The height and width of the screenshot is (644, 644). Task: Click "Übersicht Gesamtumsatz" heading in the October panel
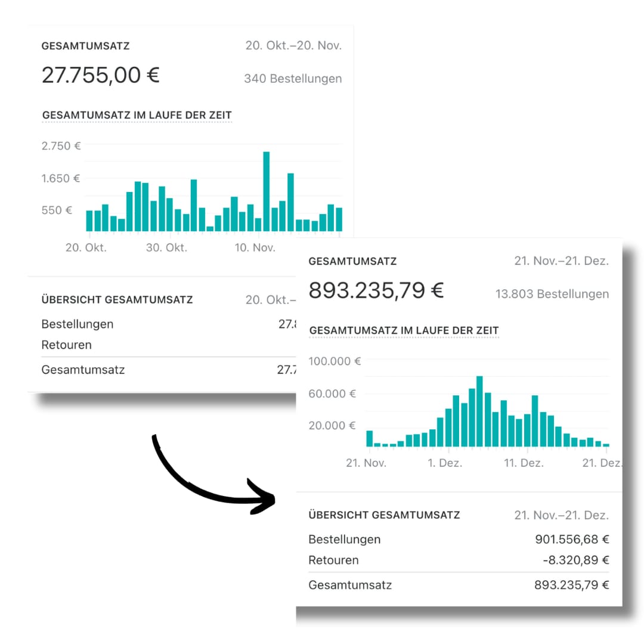tap(117, 300)
